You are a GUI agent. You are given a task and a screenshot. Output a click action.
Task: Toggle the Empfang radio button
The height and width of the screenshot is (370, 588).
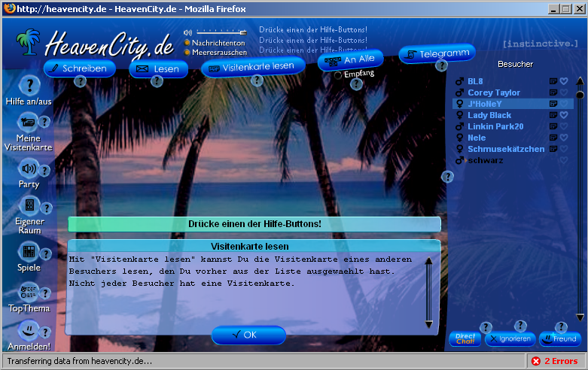point(338,75)
